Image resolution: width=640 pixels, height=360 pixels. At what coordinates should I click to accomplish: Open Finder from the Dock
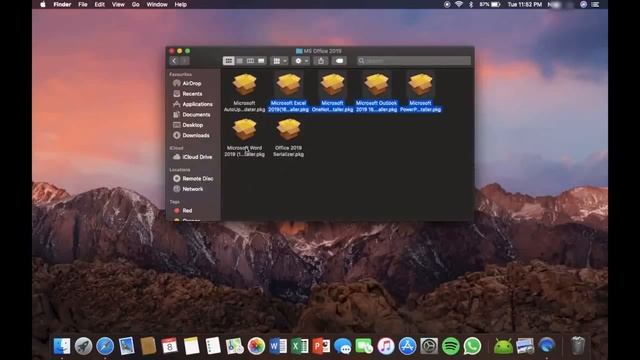[62, 346]
